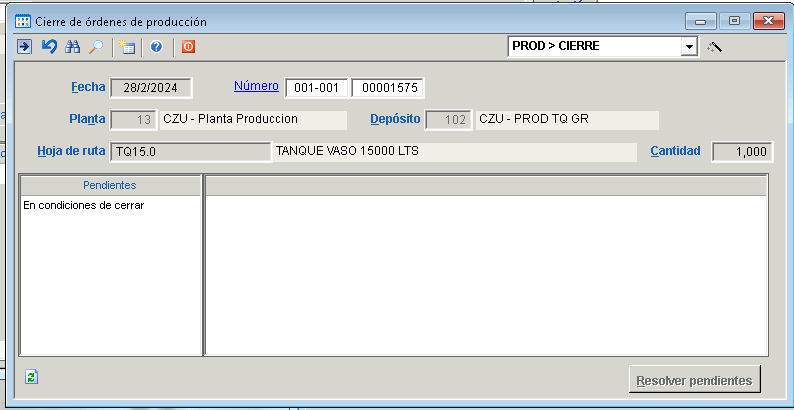Click the PROD > CIERRE combo box
Image resolution: width=794 pixels, height=410 pixels.
pyautogui.click(x=593, y=47)
